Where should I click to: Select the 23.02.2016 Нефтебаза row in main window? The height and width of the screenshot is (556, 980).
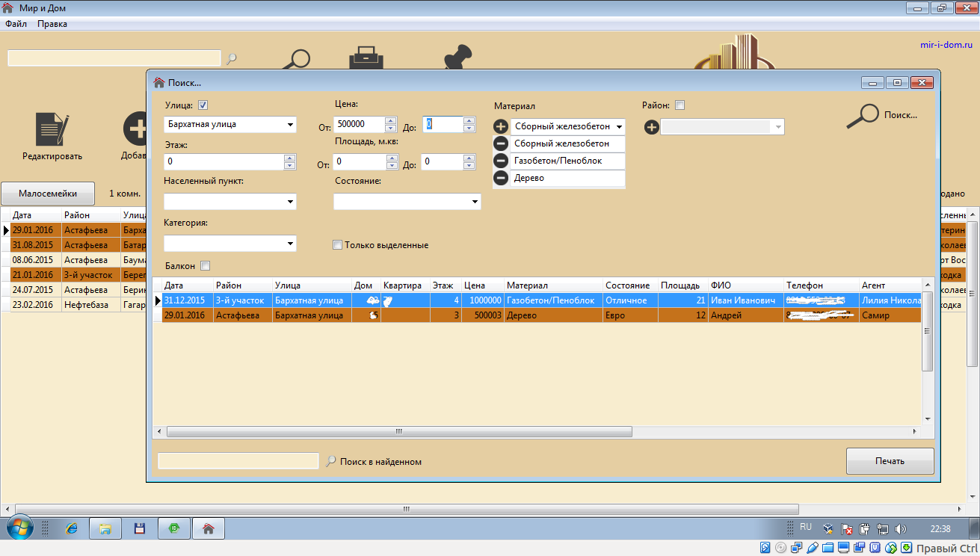(73, 304)
